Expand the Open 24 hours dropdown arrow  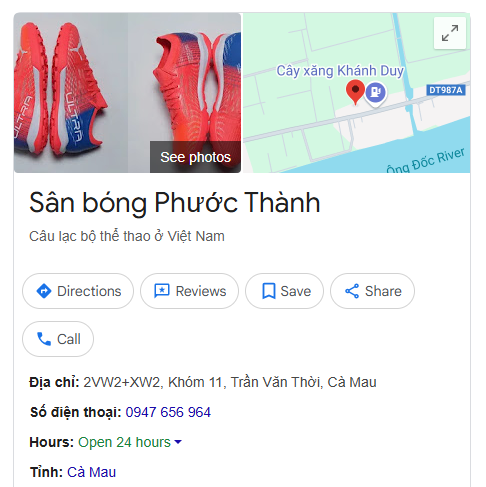[178, 442]
